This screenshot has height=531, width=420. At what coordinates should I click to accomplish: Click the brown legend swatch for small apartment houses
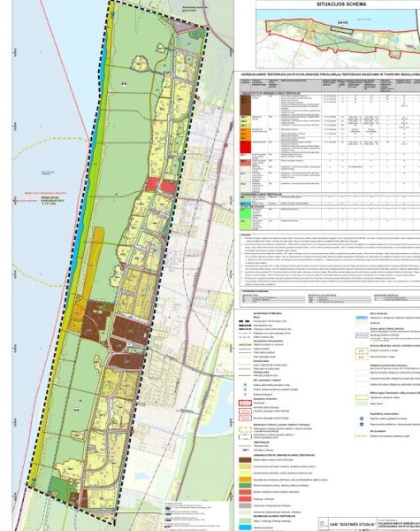pyautogui.click(x=245, y=460)
